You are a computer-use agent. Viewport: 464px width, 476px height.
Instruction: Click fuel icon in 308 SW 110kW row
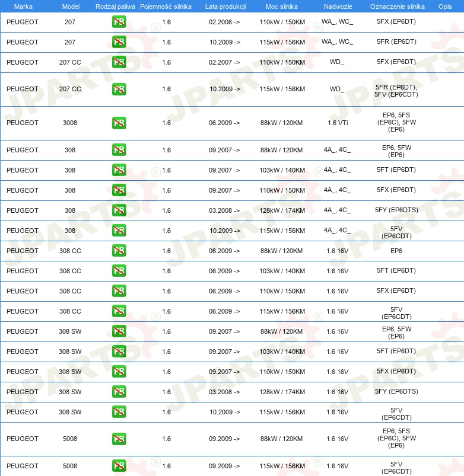(119, 372)
